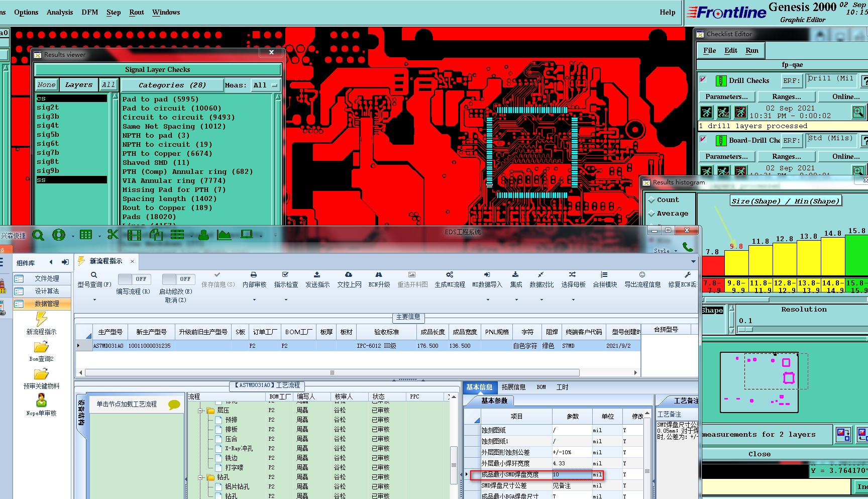Click Drill Checks Parameters... button
This screenshot has height=499, width=868.
coord(726,96)
